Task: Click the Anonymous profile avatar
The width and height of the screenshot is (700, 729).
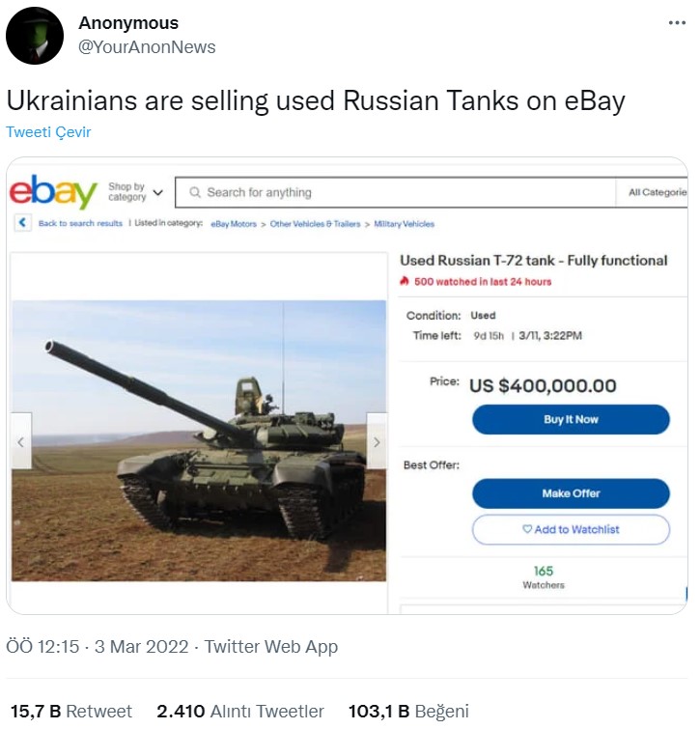Action: tap(35, 36)
